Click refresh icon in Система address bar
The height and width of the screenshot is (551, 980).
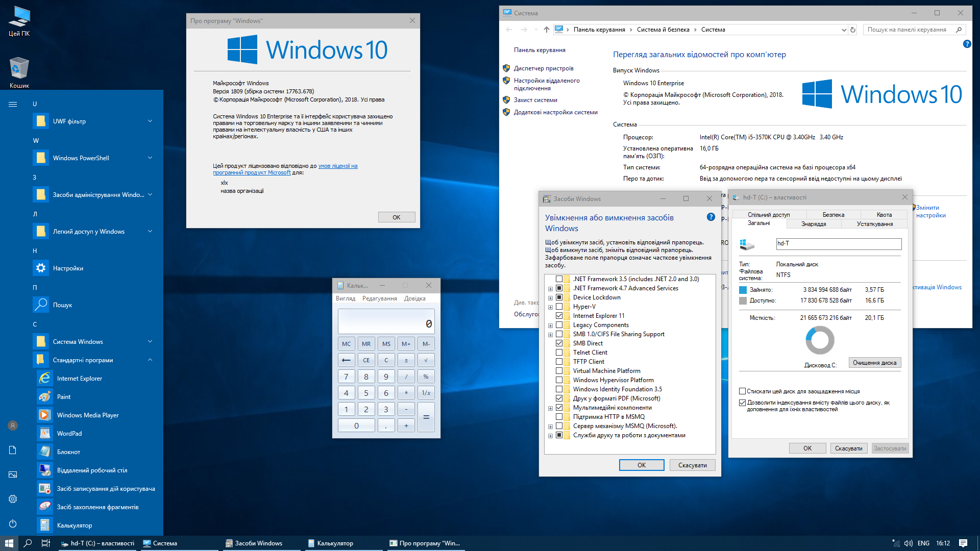(853, 30)
